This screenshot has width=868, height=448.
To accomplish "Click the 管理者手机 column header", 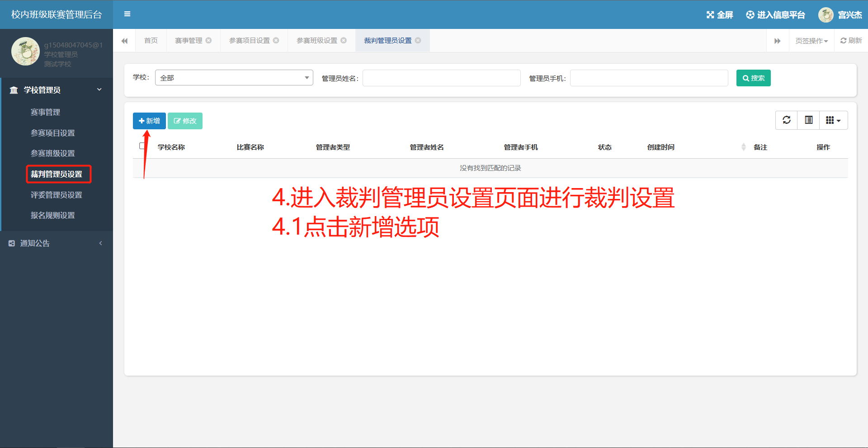I will (x=521, y=147).
